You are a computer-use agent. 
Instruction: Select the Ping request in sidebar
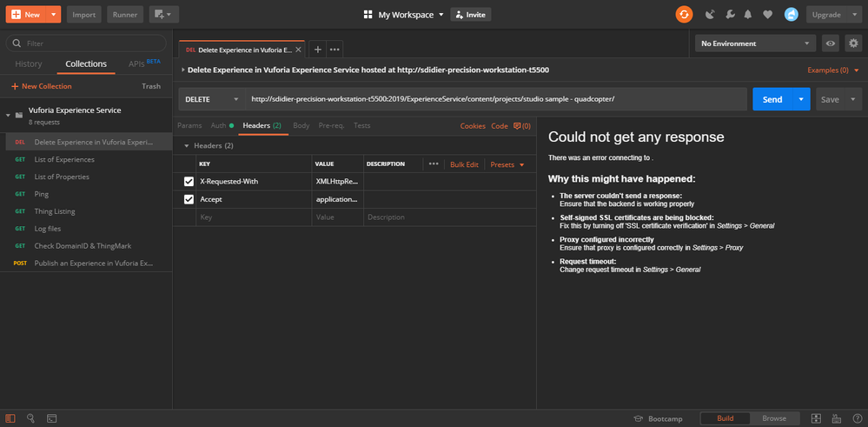tap(42, 194)
